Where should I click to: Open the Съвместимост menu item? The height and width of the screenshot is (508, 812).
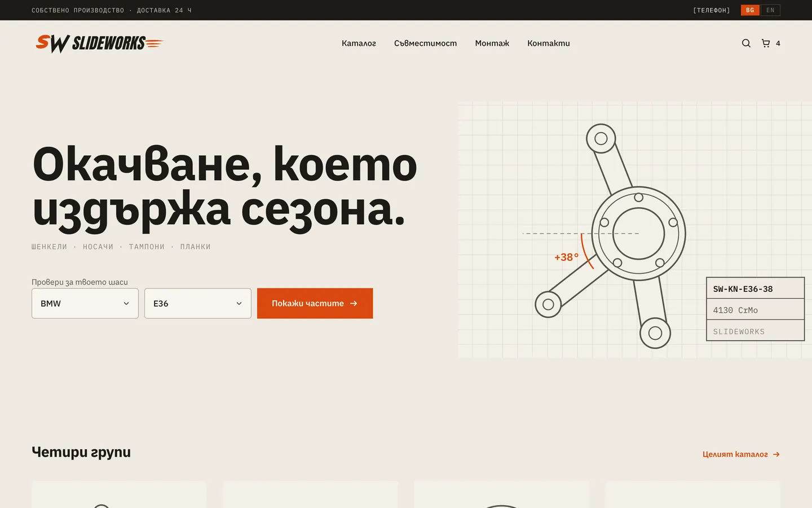pyautogui.click(x=426, y=43)
